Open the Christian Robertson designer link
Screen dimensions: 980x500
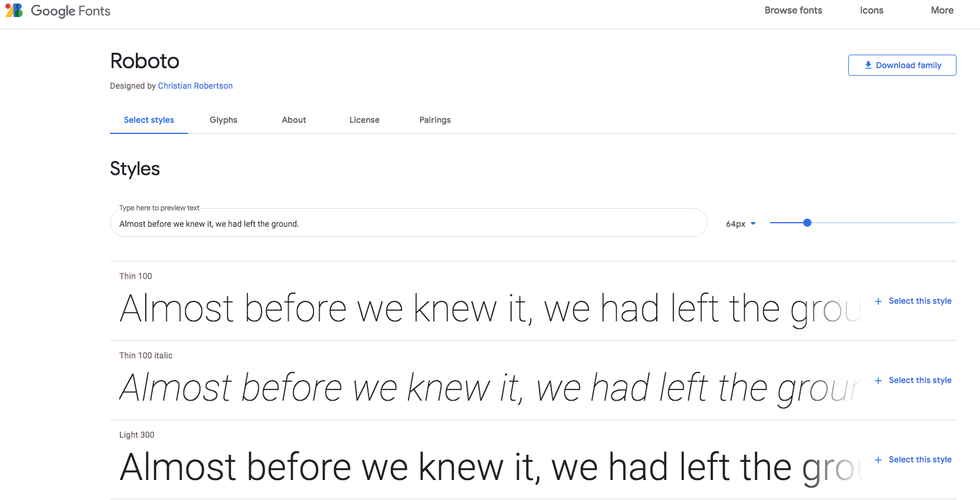[195, 86]
